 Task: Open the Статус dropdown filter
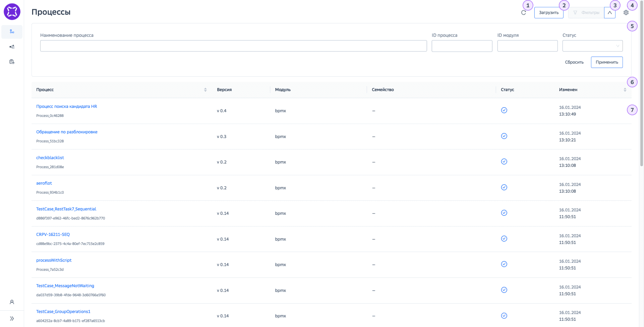point(592,46)
